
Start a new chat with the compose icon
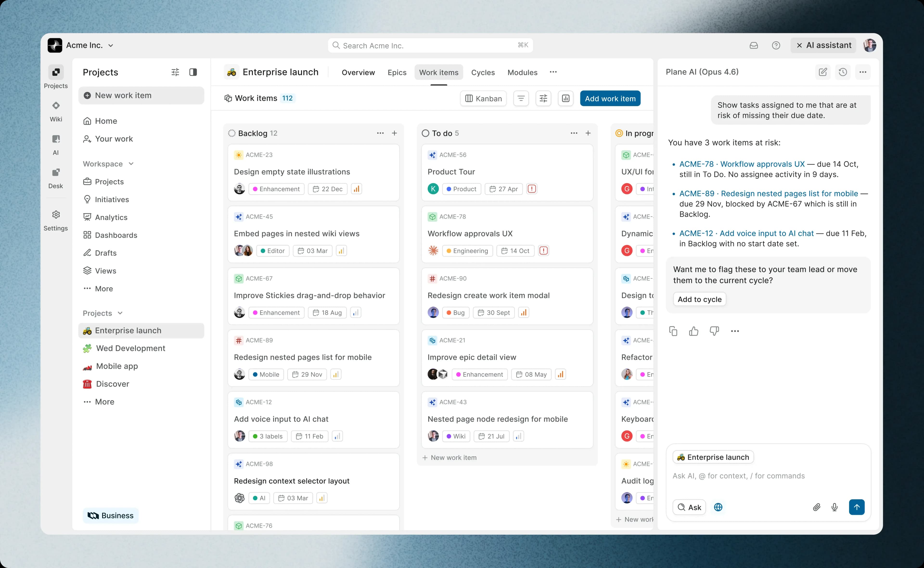pos(823,72)
